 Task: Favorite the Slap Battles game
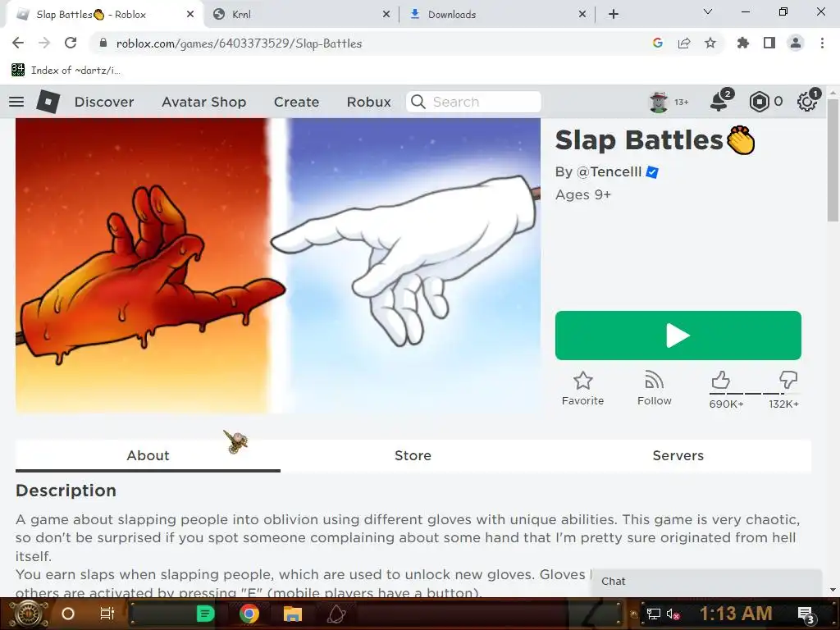point(583,389)
